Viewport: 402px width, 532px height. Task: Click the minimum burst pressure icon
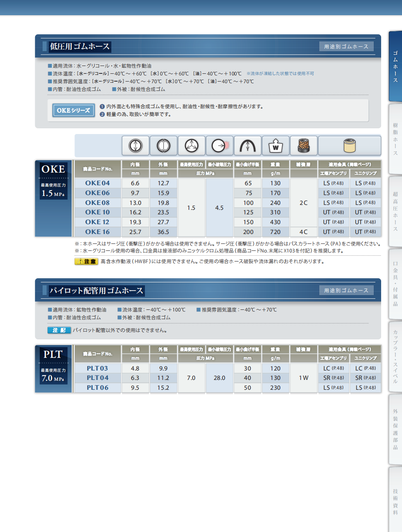point(219,146)
